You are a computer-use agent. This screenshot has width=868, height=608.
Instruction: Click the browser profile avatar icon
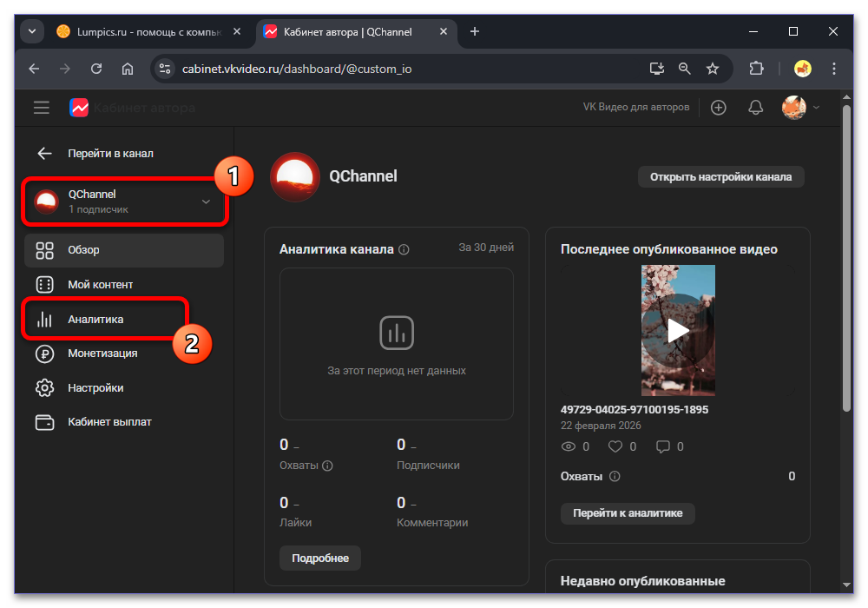(803, 69)
